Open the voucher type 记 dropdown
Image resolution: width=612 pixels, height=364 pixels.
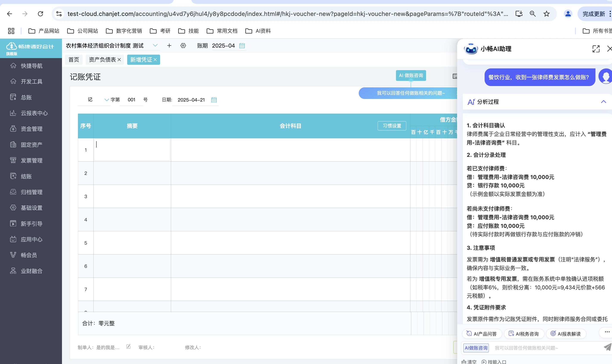click(107, 100)
